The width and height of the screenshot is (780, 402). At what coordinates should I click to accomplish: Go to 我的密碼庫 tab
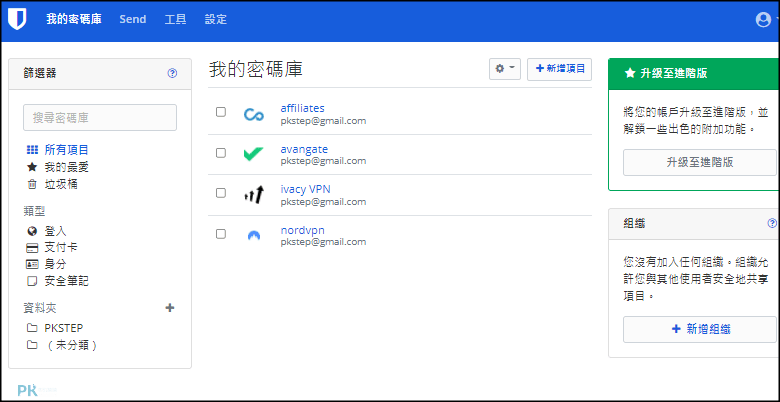74,19
